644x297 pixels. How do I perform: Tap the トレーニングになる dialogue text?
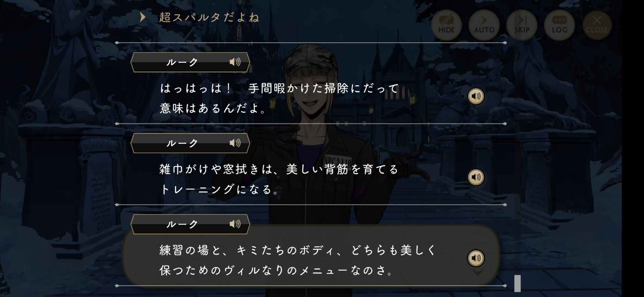pos(219,190)
